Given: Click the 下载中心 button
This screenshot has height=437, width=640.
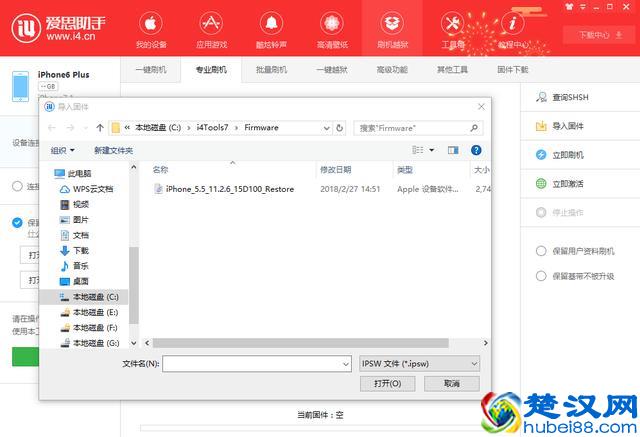Looking at the screenshot, I should (598, 35).
